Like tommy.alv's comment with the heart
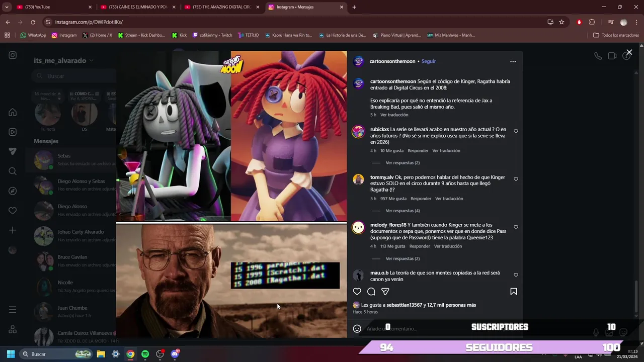 coord(516,179)
